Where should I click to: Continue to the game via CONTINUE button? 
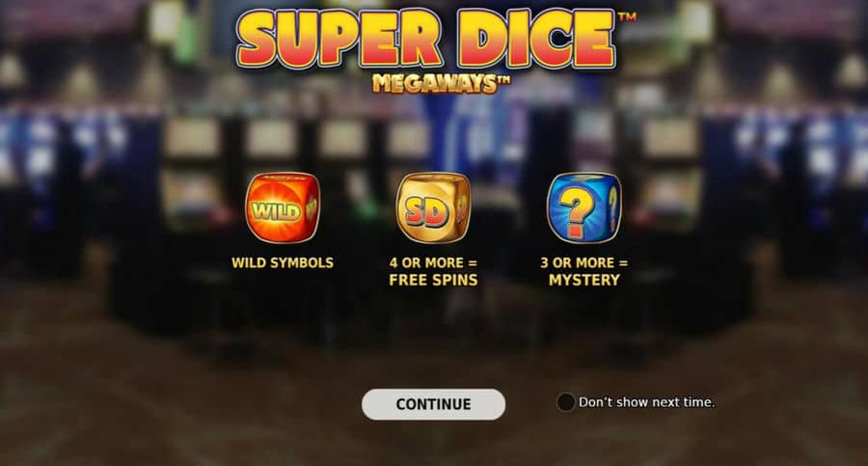click(433, 404)
